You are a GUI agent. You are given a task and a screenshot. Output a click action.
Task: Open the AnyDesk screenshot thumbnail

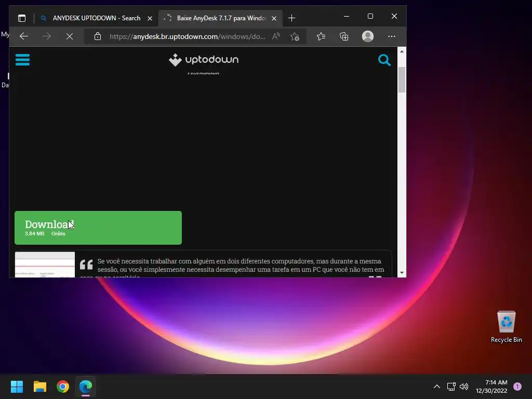(x=45, y=264)
